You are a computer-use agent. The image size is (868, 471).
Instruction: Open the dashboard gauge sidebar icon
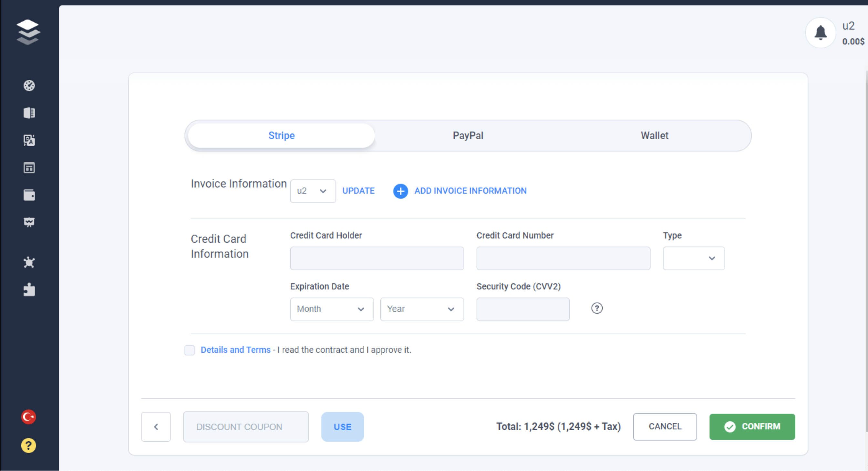click(29, 86)
